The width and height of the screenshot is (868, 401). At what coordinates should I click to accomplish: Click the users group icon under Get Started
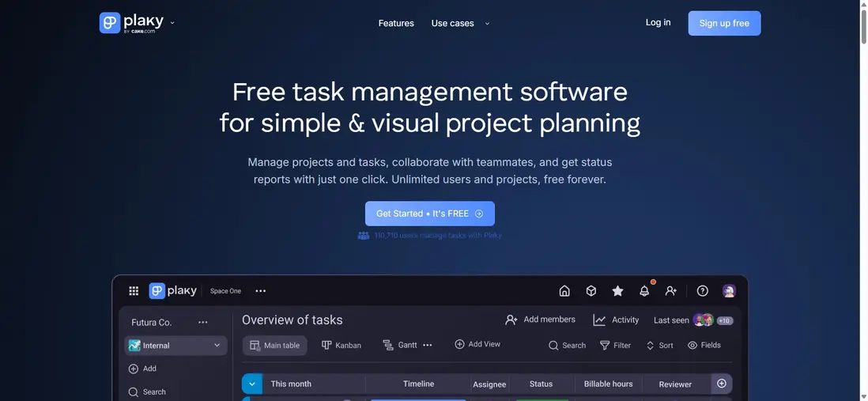pyautogui.click(x=363, y=236)
